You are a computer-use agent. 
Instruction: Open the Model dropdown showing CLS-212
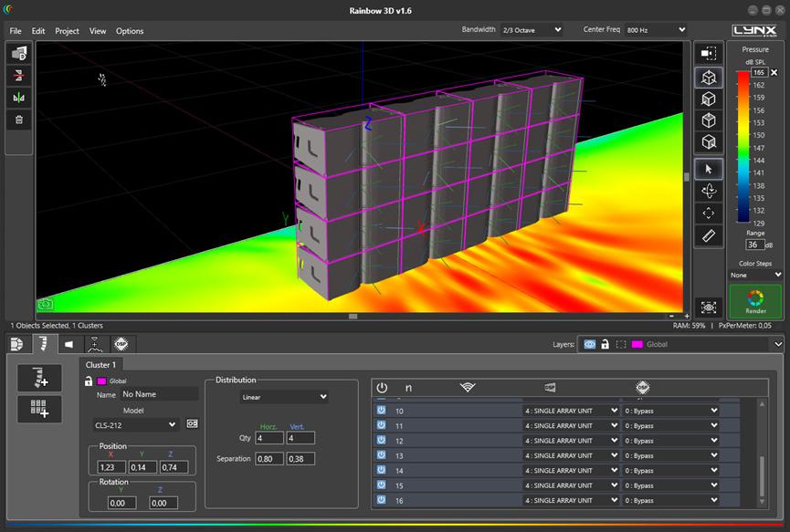coord(134,424)
